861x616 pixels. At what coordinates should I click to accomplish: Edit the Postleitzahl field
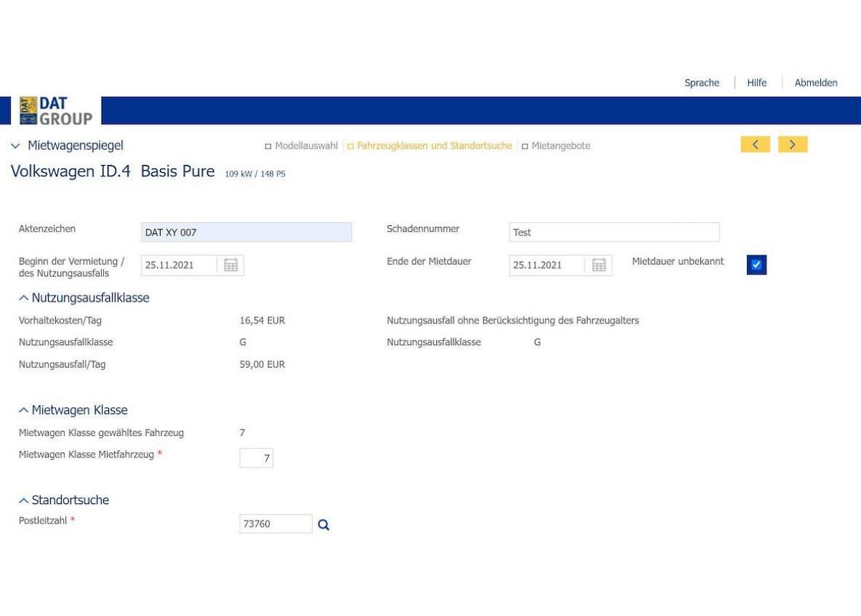pyautogui.click(x=276, y=524)
